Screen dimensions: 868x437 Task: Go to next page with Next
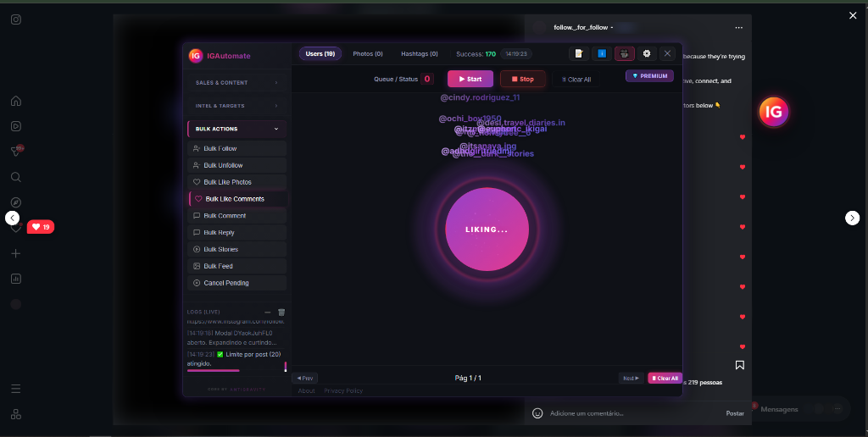(x=631, y=379)
